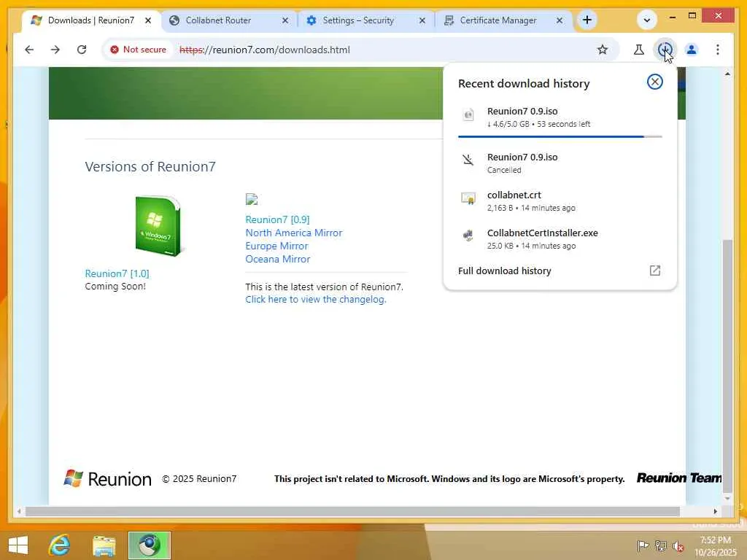Click the muted volume tray icon
747x560 pixels.
tap(678, 545)
